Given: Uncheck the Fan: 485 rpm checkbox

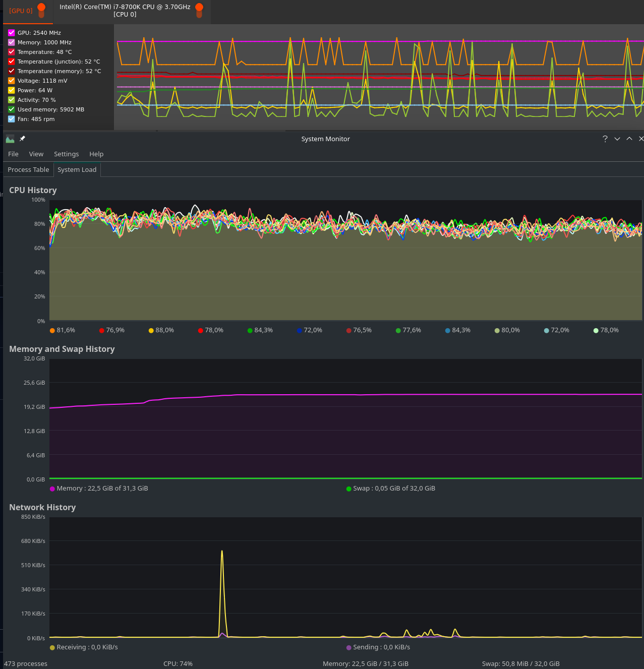Looking at the screenshot, I should click(12, 119).
